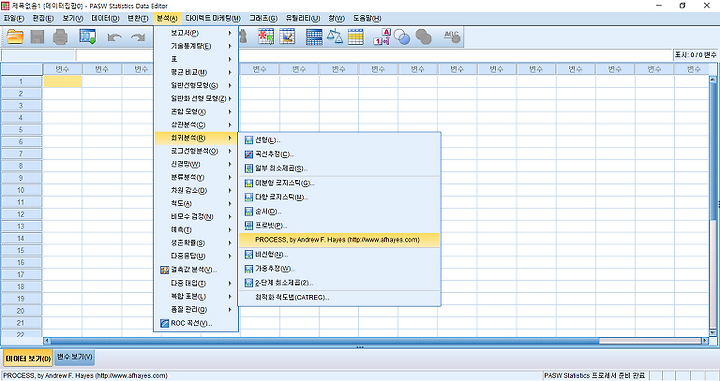Click the 이분형 로지스틱(G) icon
The height and width of the screenshot is (381, 720).
click(x=249, y=183)
